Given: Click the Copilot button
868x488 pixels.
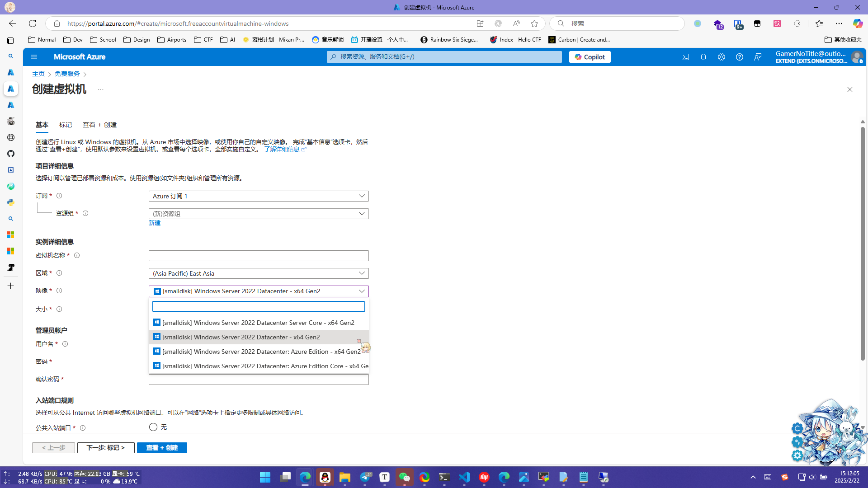Looking at the screenshot, I should pos(590,57).
